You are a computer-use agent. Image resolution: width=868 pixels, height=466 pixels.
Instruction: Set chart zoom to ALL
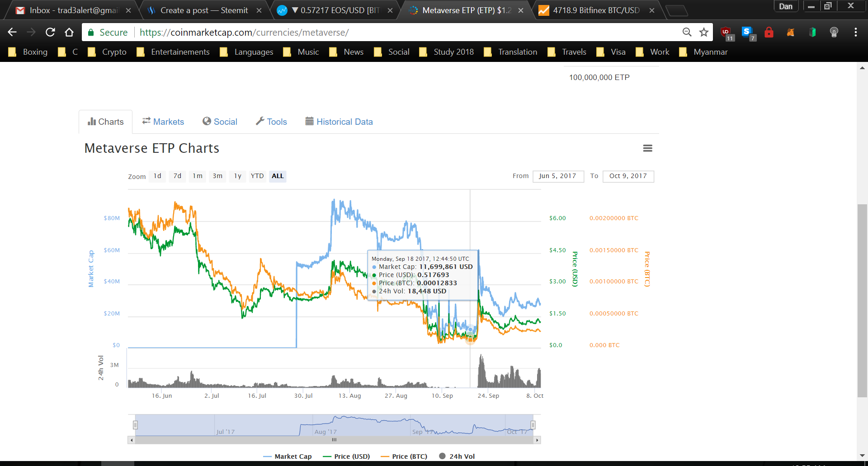278,176
